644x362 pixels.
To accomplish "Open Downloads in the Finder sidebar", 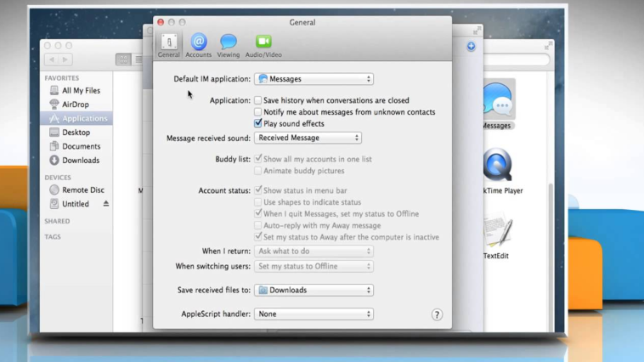I will 80,160.
